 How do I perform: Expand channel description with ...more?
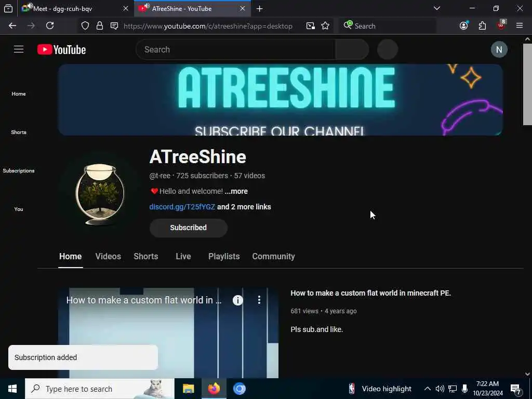[236, 191]
